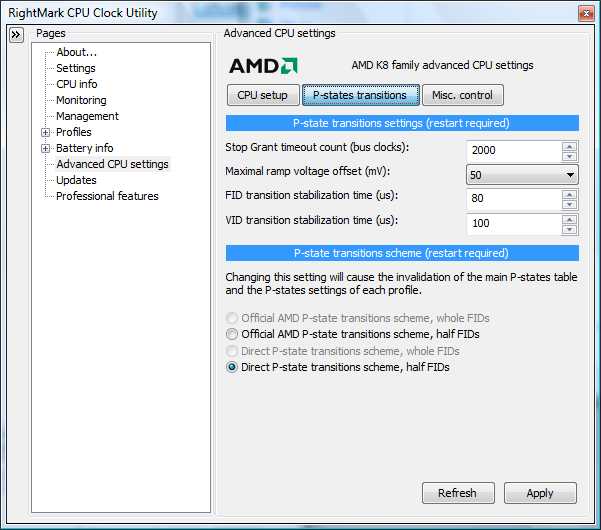Close the RightMark CPU Clock Utility window
Image resolution: width=601 pixels, height=530 pixels.
coord(586,14)
